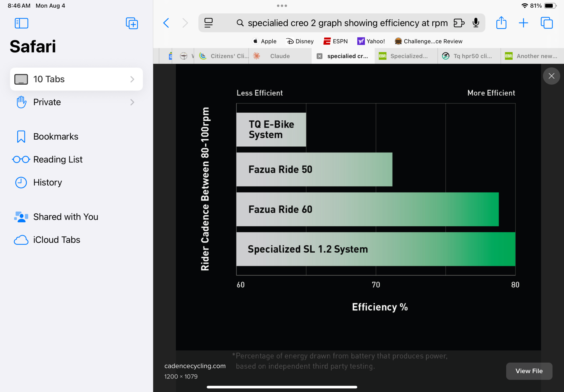Select the 'specialied cr...' active tab
564x392 pixels.
[x=343, y=56]
